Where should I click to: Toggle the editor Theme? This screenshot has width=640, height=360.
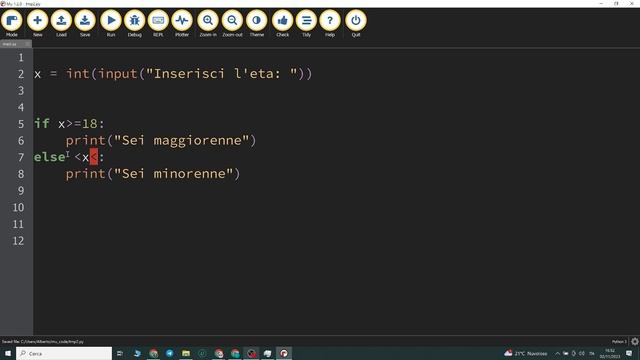pos(256,24)
